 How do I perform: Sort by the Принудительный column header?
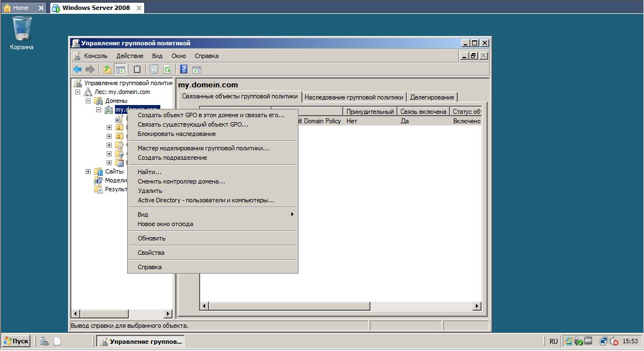[x=370, y=111]
